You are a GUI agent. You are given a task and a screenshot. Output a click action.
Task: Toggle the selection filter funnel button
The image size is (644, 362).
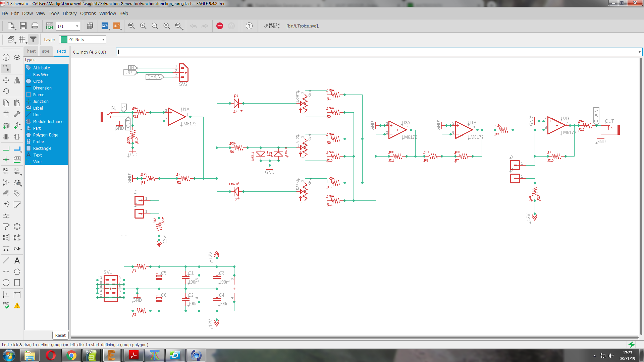click(33, 40)
